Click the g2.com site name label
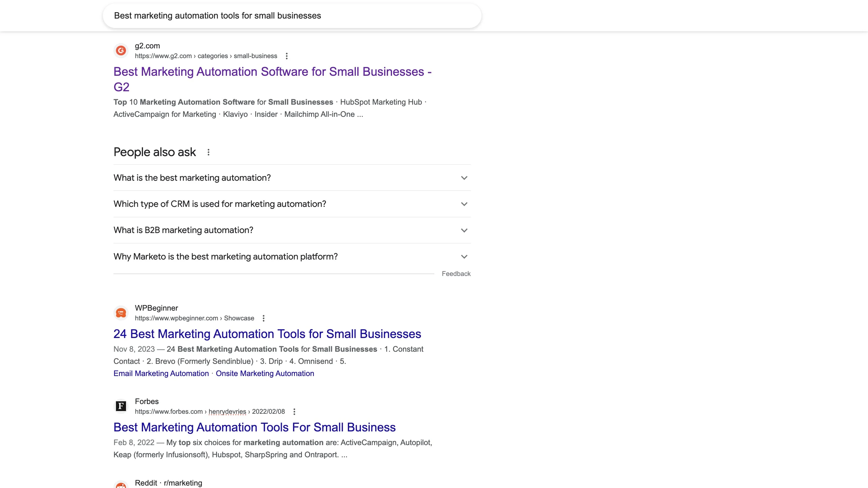 (147, 46)
